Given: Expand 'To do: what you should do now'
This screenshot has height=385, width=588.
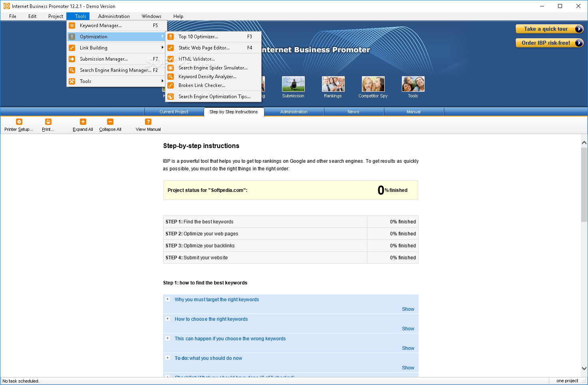Looking at the screenshot, I should coord(168,358).
